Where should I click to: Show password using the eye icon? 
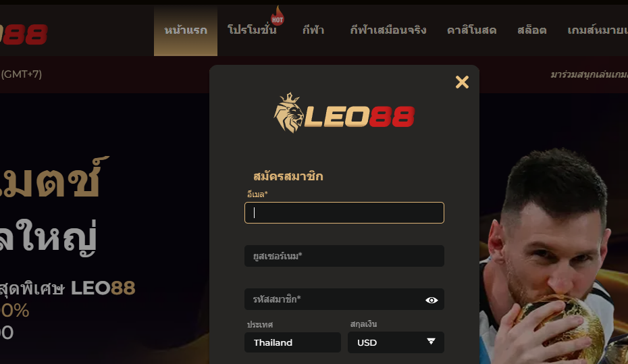coord(431,300)
